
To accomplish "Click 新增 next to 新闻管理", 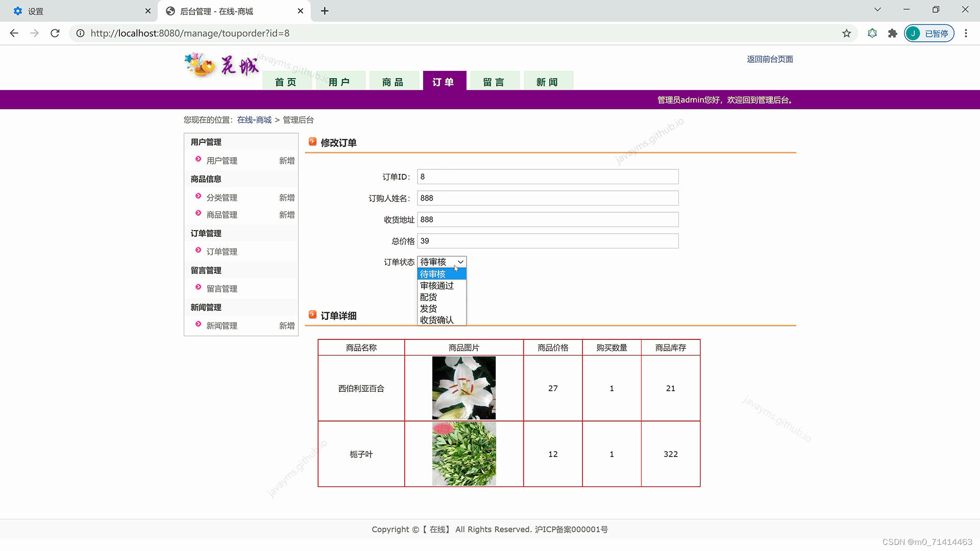I will coord(287,325).
